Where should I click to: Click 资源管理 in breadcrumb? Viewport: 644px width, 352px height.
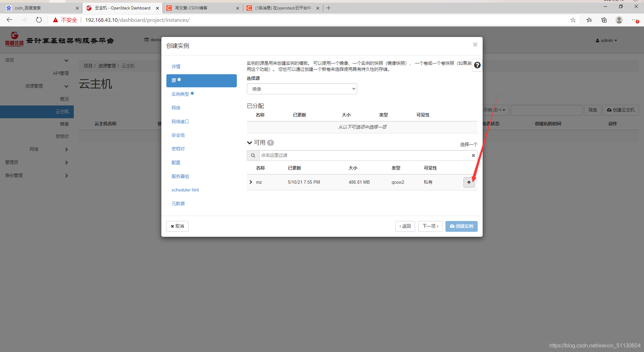[x=107, y=66]
